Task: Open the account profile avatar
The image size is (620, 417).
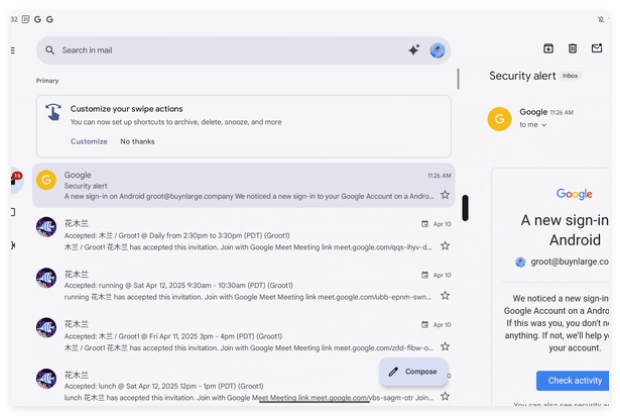Action: click(x=437, y=50)
